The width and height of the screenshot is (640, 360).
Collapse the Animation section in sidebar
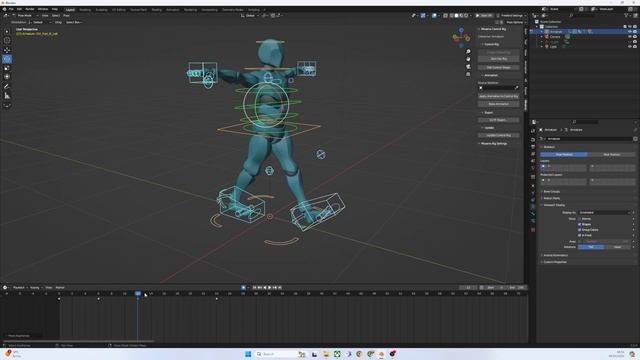490,75
